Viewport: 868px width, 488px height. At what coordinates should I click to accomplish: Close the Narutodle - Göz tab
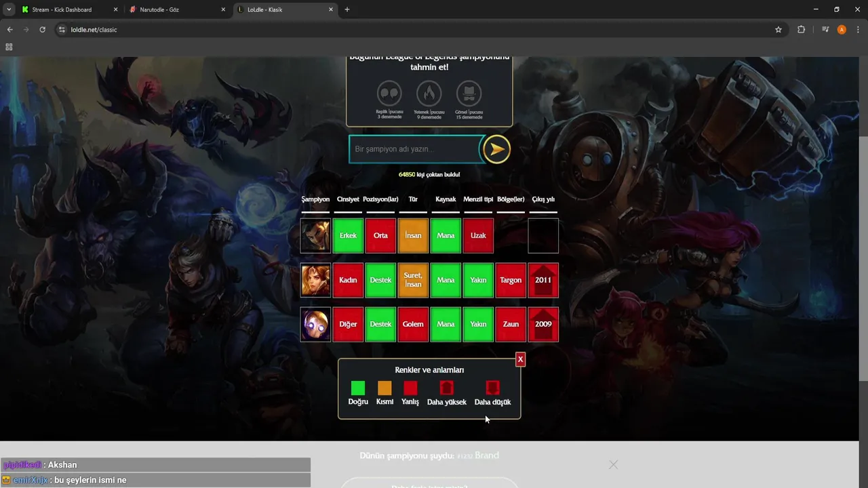click(223, 9)
